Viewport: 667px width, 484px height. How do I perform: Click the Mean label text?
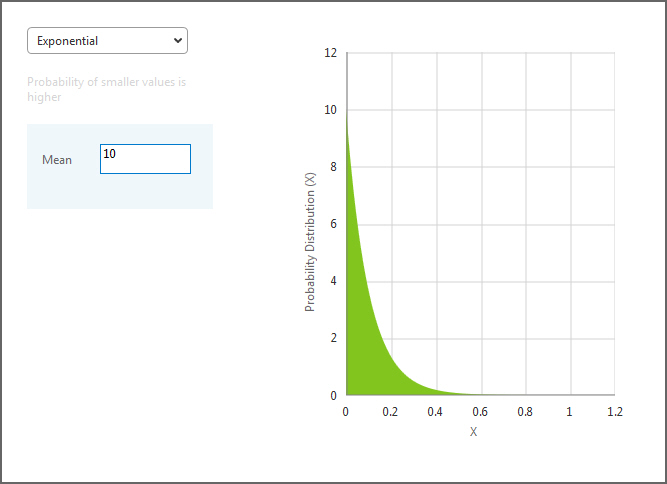(57, 160)
